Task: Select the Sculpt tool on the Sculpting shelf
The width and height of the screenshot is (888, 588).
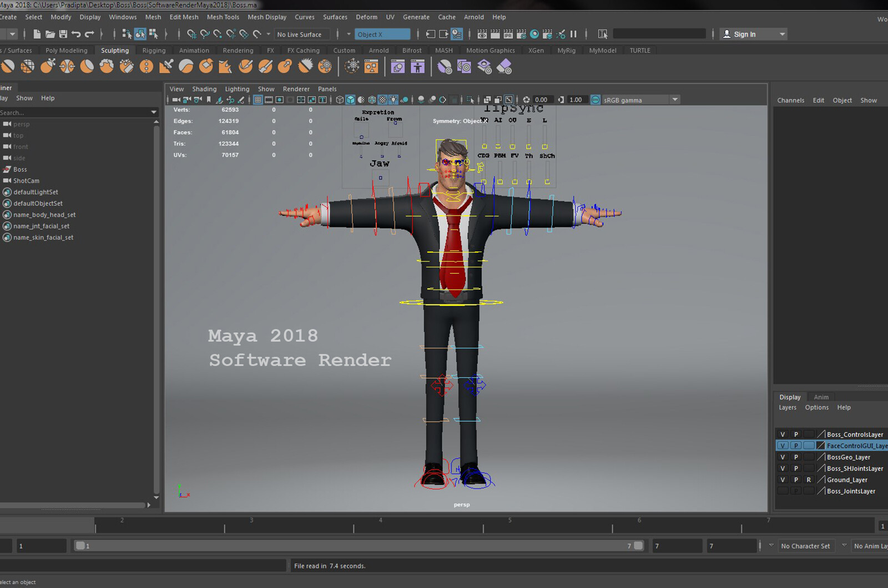Action: 8,66
